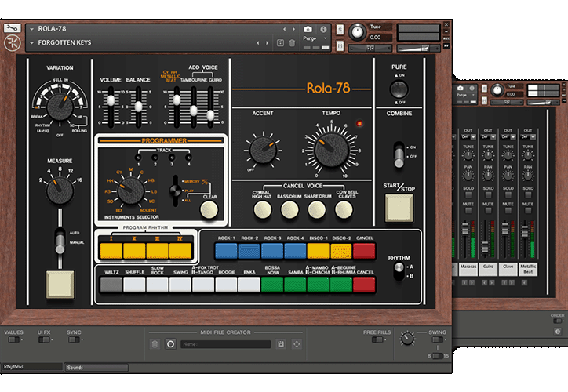This screenshot has width=568, height=392.
Task: Click the info icon in the back mixer window
Action: click(558, 332)
